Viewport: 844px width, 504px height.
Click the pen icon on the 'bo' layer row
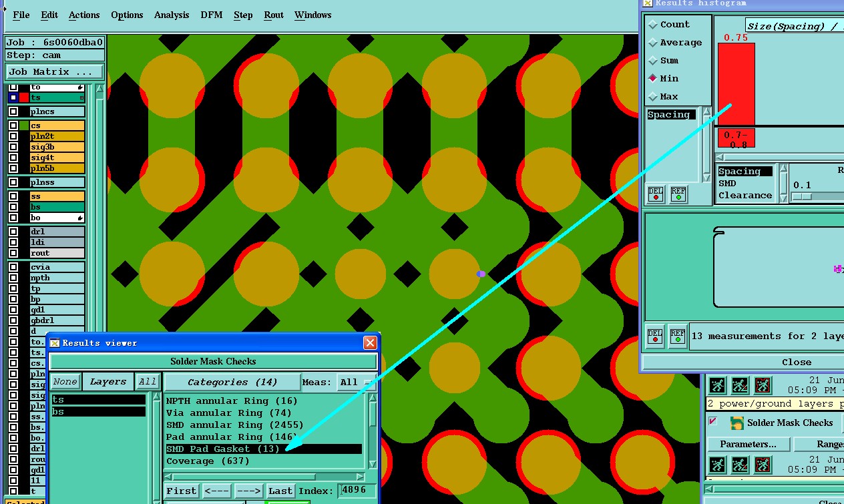click(x=80, y=218)
